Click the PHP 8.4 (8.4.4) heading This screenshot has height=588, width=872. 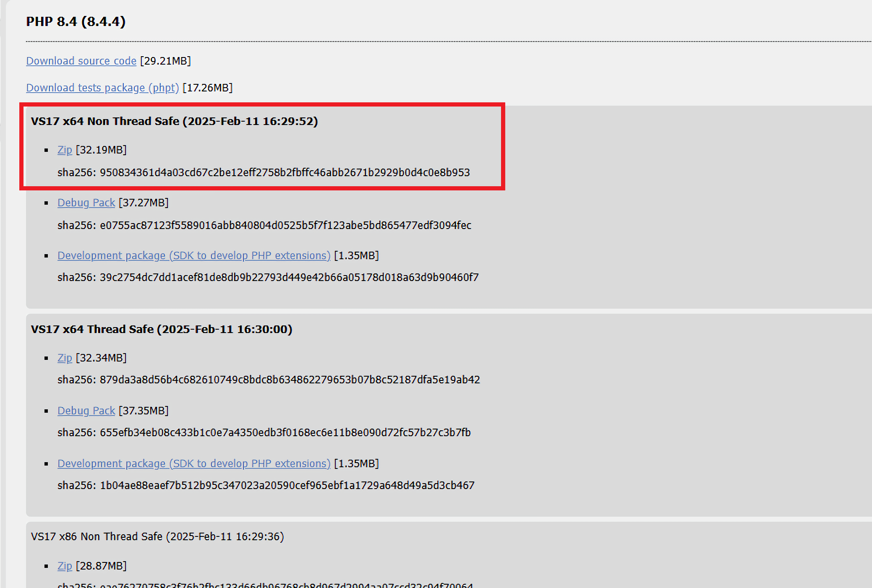click(x=76, y=21)
